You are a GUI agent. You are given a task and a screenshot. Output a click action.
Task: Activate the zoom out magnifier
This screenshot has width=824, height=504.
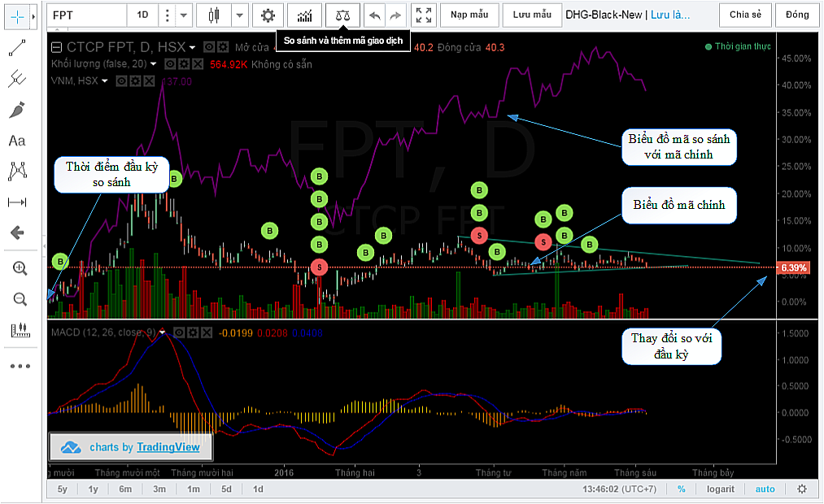pyautogui.click(x=20, y=299)
